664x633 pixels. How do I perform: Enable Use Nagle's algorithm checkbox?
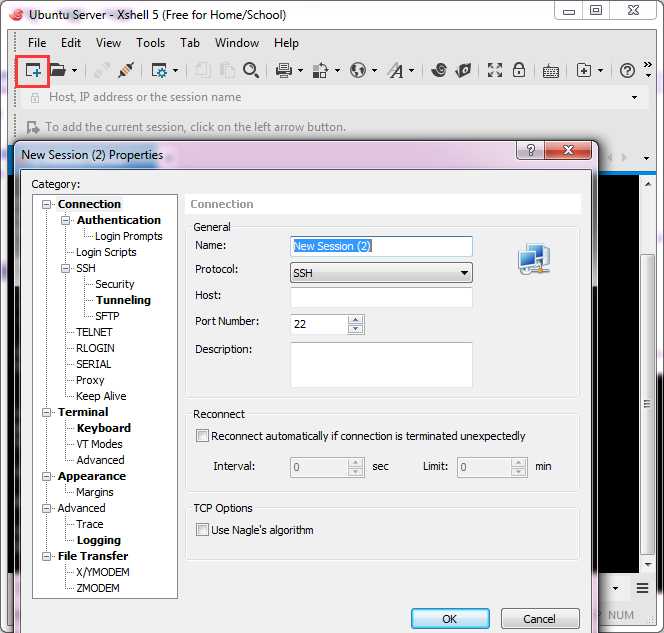tap(202, 530)
